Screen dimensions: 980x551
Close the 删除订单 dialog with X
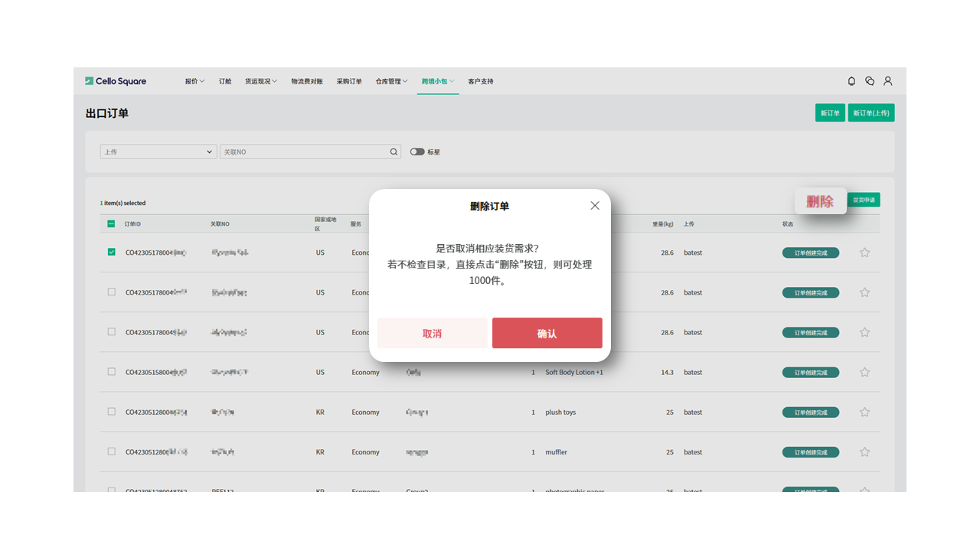tap(595, 206)
